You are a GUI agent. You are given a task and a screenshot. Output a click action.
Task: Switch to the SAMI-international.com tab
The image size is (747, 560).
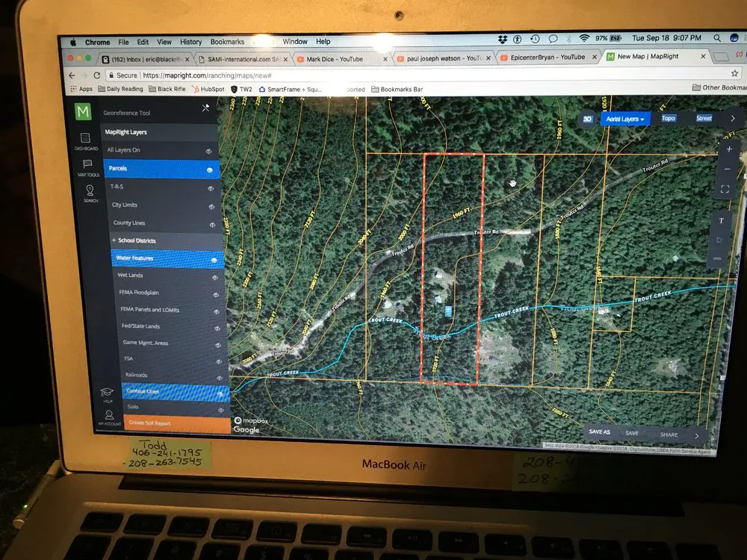(x=244, y=60)
